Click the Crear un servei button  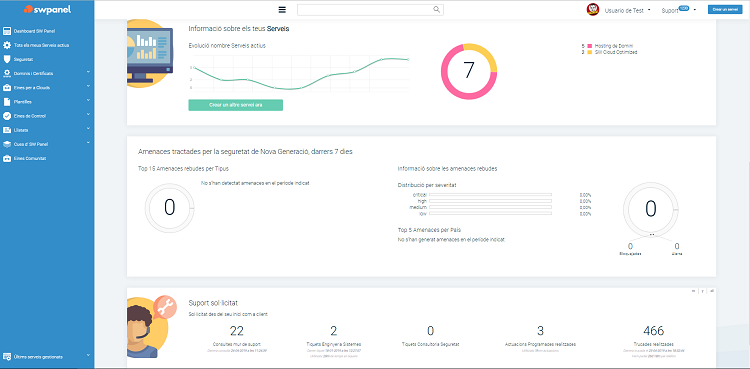[725, 10]
